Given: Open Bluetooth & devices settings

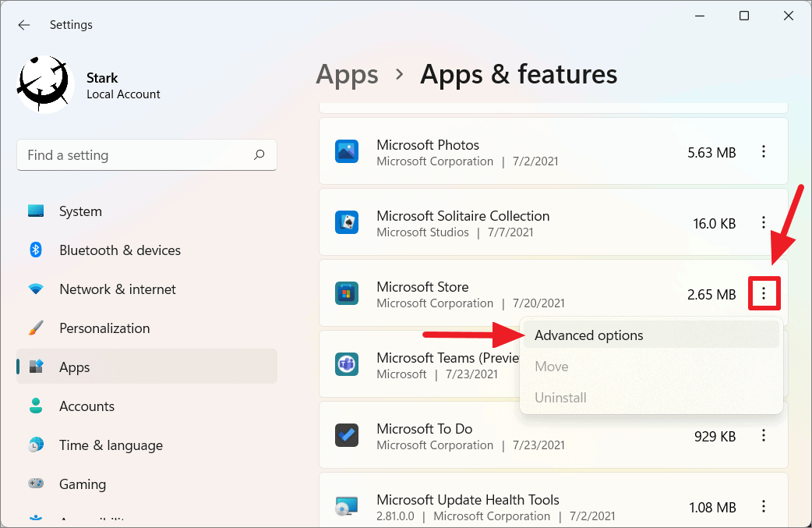Looking at the screenshot, I should point(118,250).
